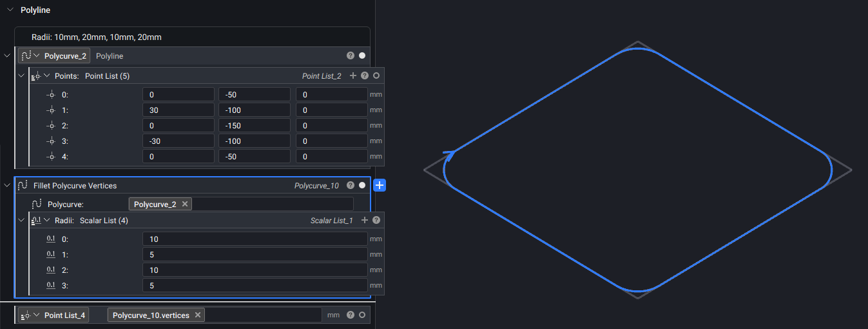Click the blue plus button beside Polycurve_10
The height and width of the screenshot is (329, 868).
[x=380, y=186]
